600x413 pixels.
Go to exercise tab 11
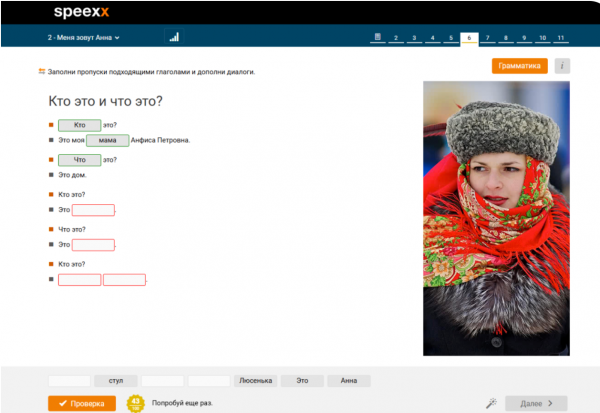561,38
